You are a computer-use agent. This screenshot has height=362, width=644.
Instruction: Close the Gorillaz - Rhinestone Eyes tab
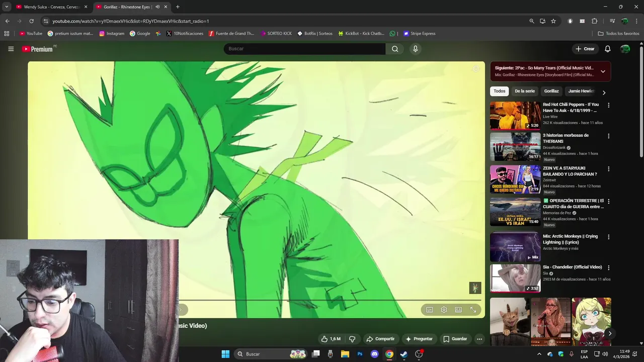pyautogui.click(x=166, y=7)
